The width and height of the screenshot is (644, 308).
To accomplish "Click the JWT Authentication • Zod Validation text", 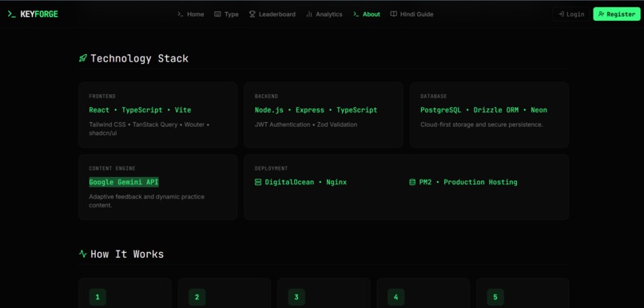I will [x=306, y=124].
